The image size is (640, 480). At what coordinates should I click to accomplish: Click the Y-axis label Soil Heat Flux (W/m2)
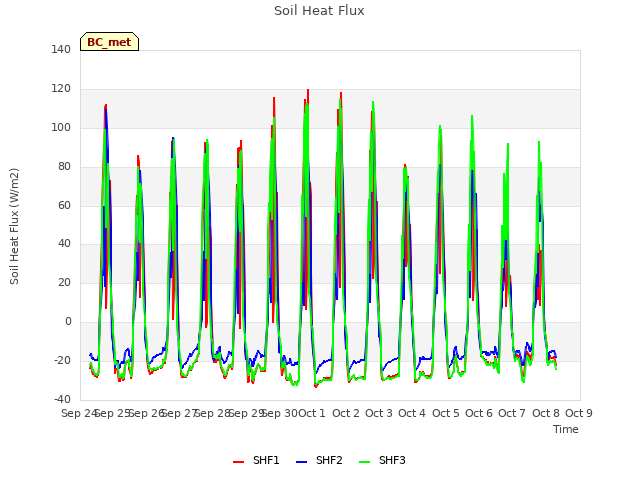[x=14, y=226]
